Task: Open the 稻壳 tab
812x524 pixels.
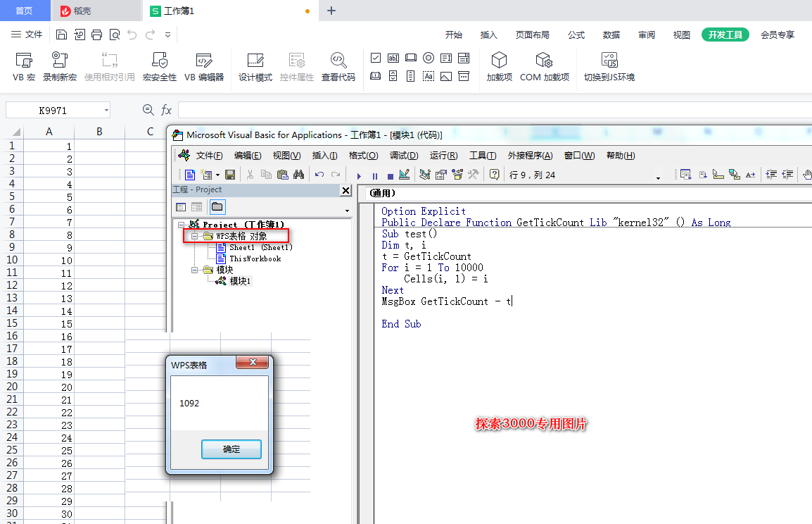Action: [96, 11]
